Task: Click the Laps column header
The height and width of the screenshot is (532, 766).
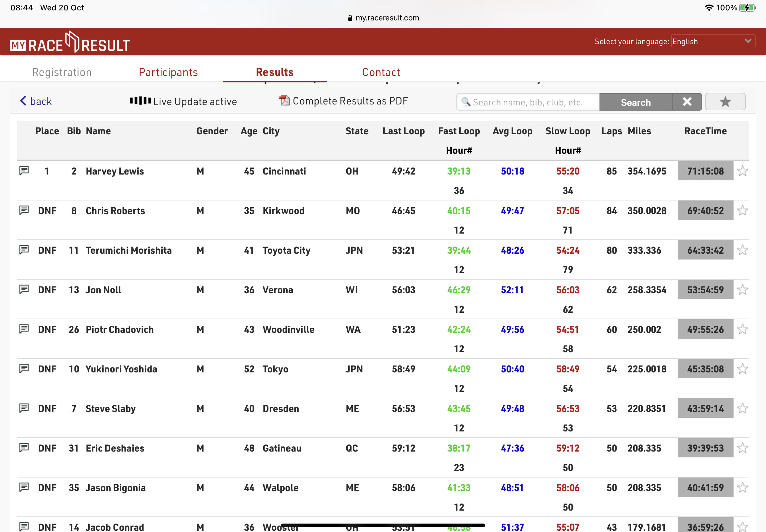Action: coord(612,131)
